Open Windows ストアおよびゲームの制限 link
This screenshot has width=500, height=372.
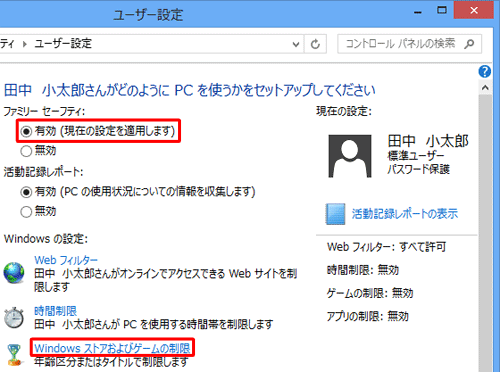coord(112,348)
